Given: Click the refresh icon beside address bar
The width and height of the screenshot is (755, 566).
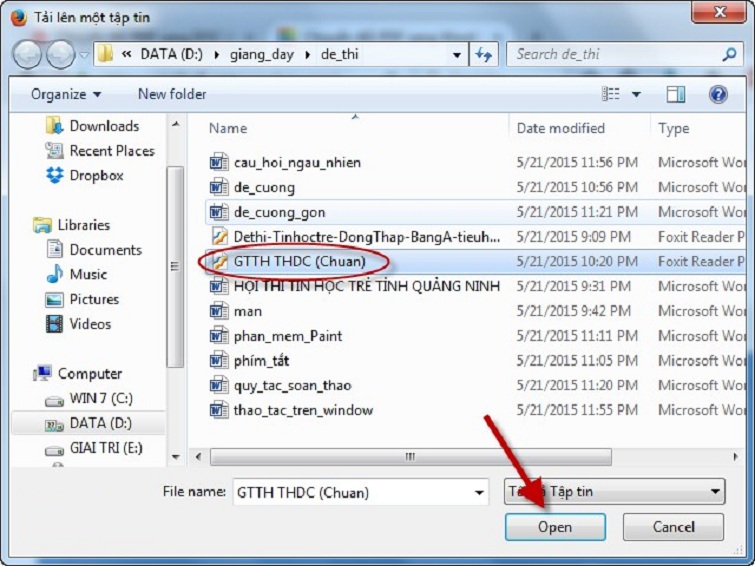Looking at the screenshot, I should (x=484, y=54).
